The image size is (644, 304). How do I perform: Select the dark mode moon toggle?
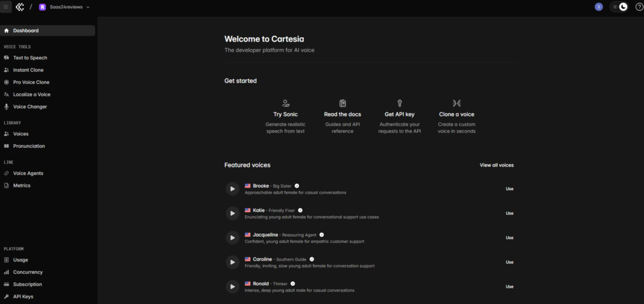point(623,7)
